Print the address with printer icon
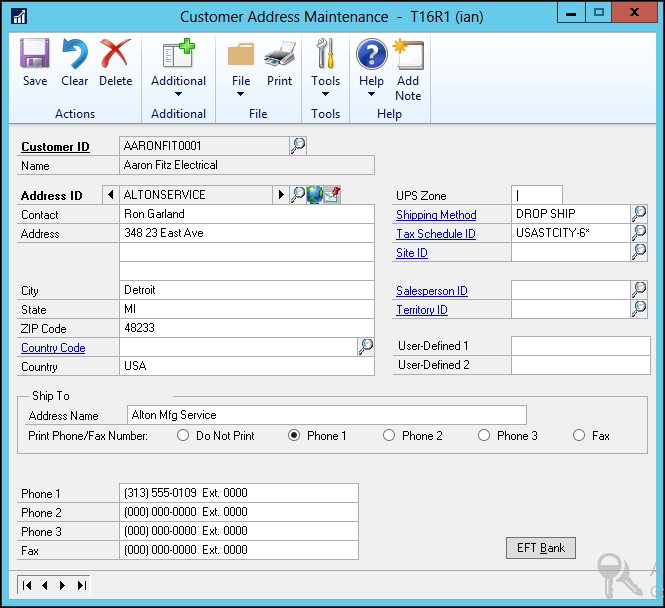This screenshot has height=608, width=665. click(279, 54)
